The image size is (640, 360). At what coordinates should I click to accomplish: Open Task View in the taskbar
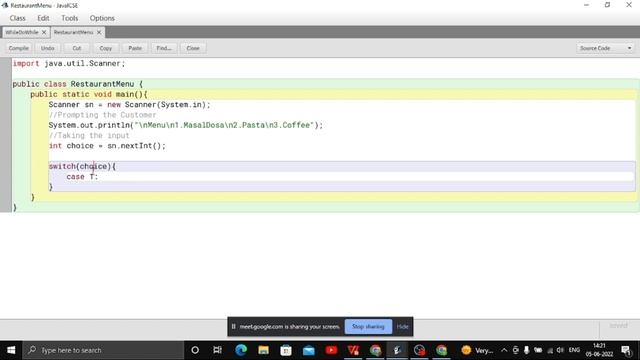217,350
